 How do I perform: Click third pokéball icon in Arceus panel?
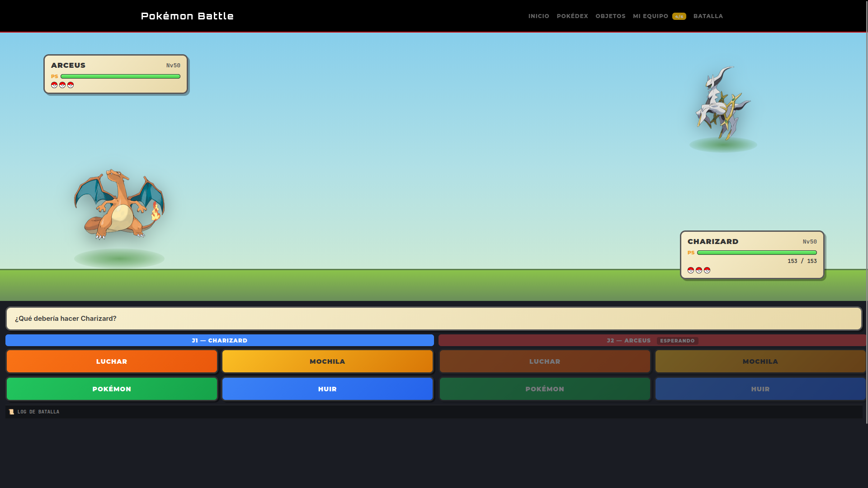(x=71, y=85)
